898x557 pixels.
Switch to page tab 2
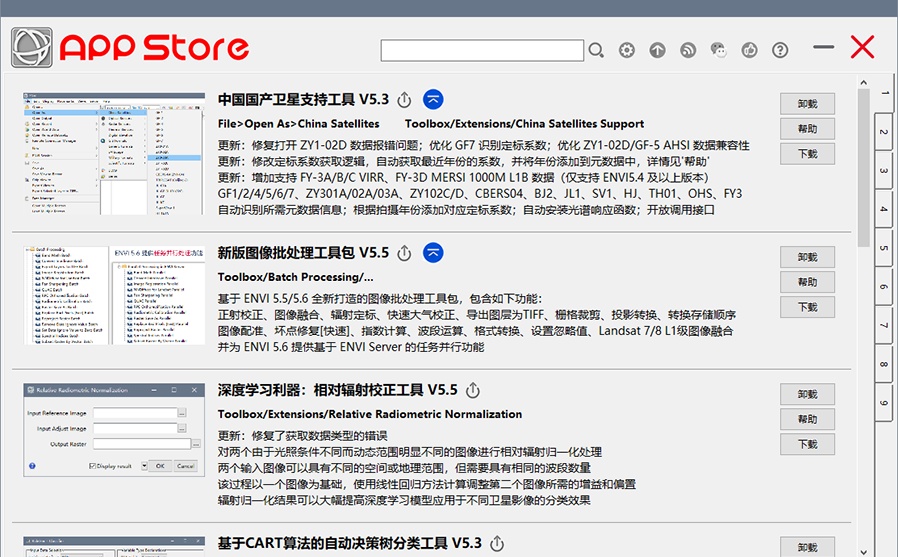[x=884, y=132]
